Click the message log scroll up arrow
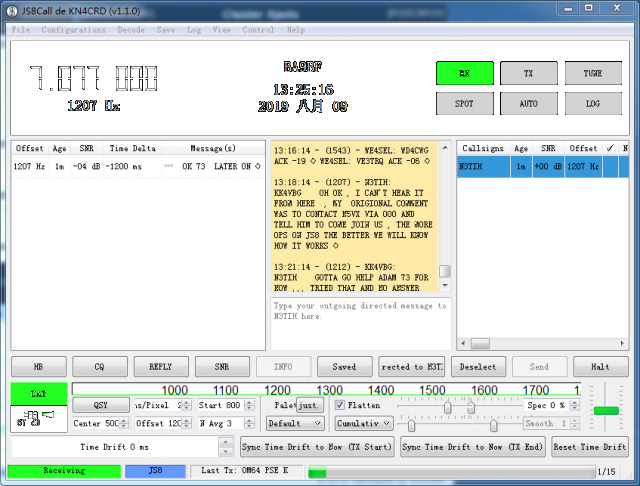The height and width of the screenshot is (486, 640). [x=445, y=148]
